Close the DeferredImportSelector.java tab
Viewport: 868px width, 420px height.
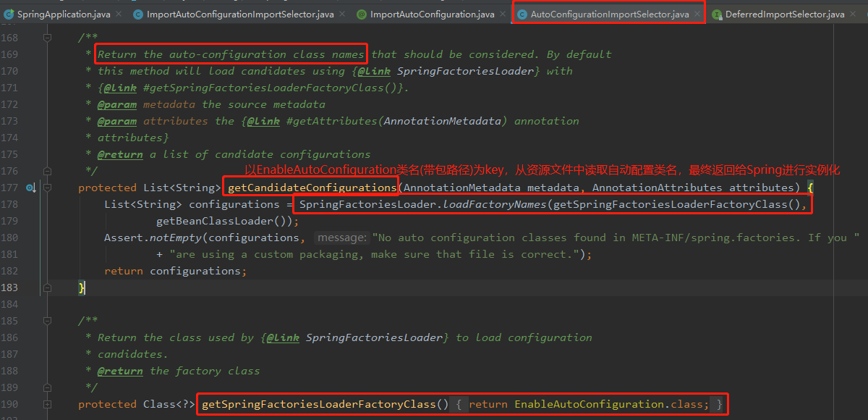pos(854,14)
